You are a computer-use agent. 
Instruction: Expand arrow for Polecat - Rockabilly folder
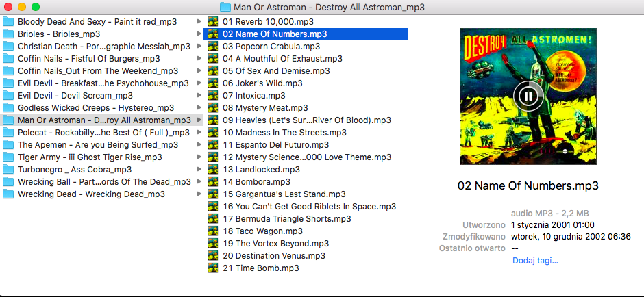199,132
